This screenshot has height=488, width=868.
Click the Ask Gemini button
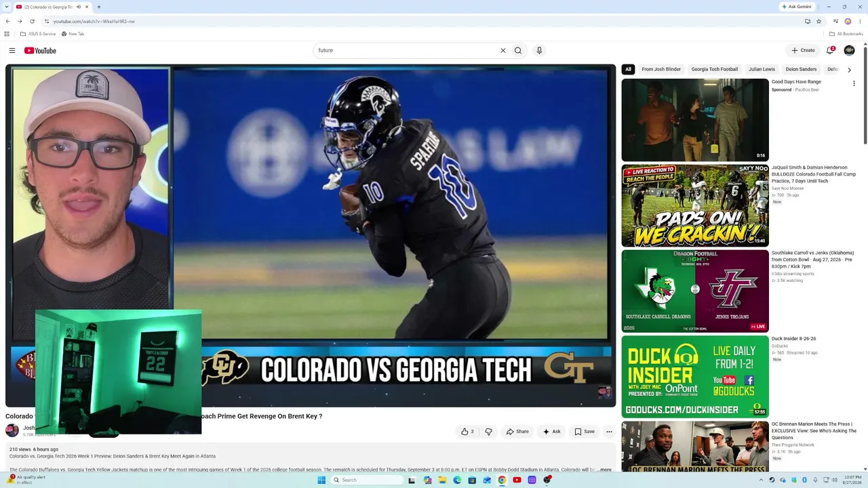[797, 7]
